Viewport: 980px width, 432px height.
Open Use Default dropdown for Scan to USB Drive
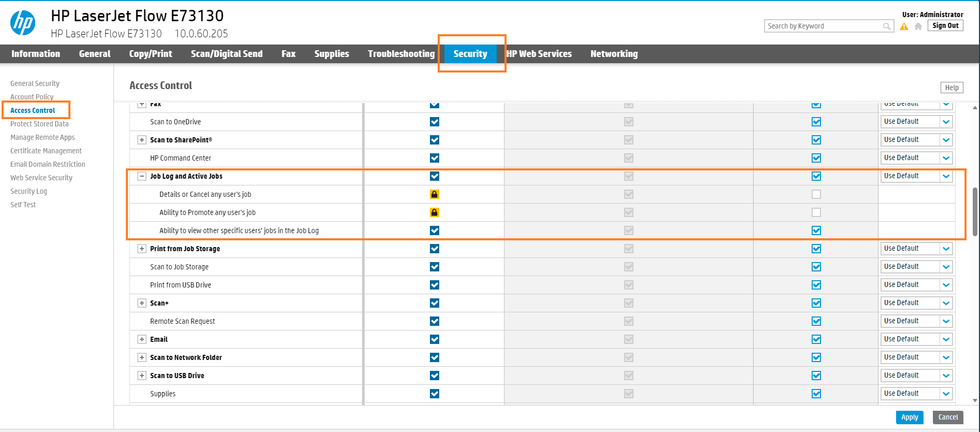pyautogui.click(x=917, y=376)
